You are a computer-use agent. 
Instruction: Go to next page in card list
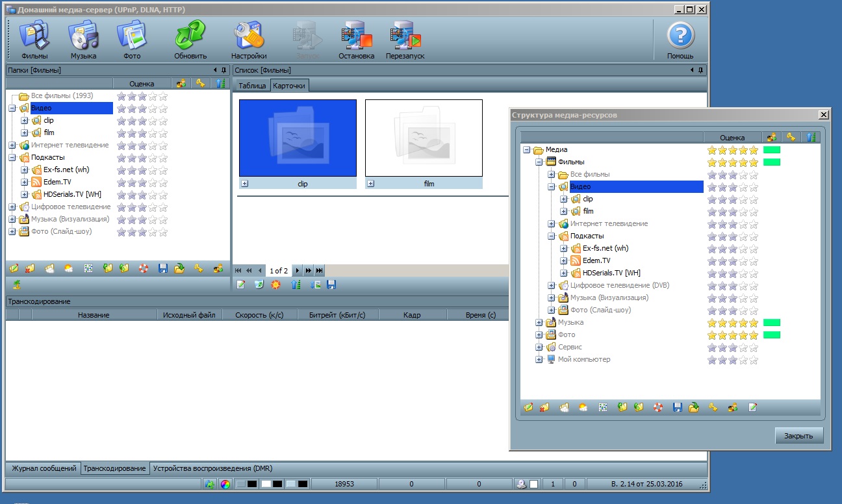(298, 270)
